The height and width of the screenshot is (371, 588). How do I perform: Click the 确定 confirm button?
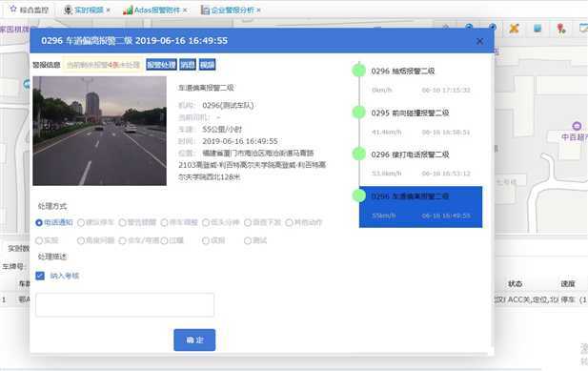point(194,340)
